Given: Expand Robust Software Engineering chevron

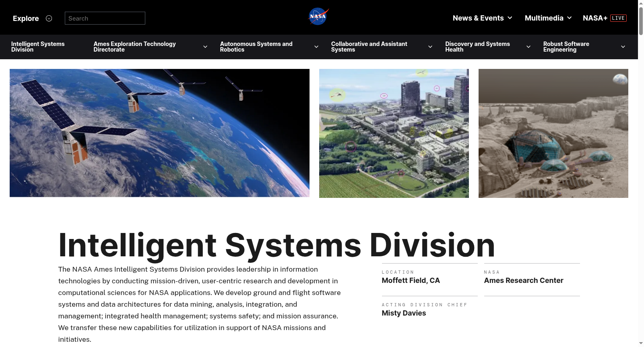Looking at the screenshot, I should click(x=623, y=47).
